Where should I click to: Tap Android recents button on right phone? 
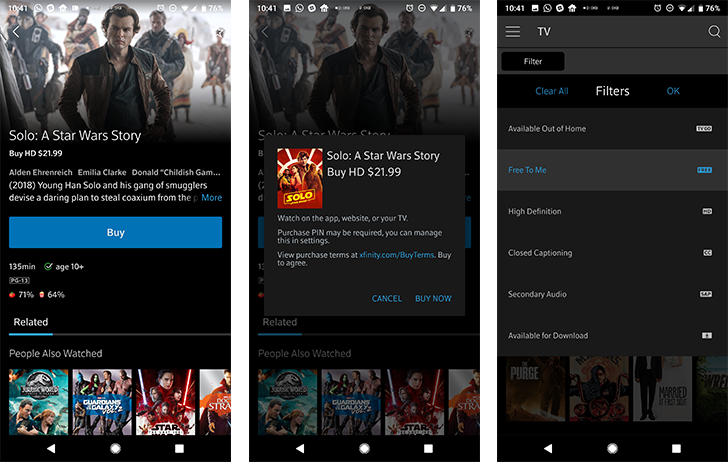pos(676,448)
